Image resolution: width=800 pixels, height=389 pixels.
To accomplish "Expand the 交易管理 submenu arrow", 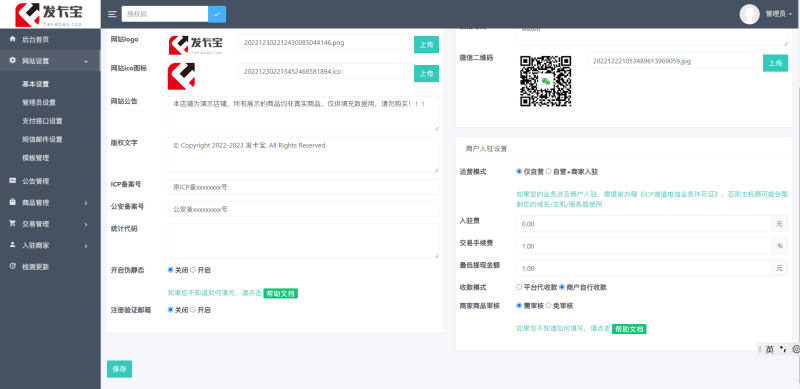I will pos(86,225).
